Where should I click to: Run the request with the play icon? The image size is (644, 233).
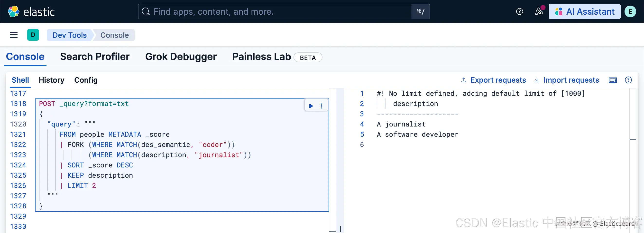click(311, 106)
